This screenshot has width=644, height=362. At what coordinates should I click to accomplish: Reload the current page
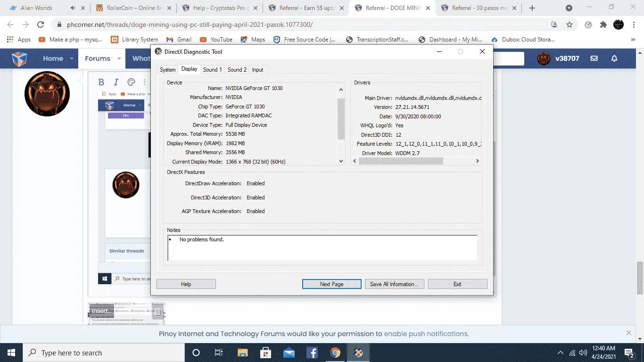[x=41, y=25]
